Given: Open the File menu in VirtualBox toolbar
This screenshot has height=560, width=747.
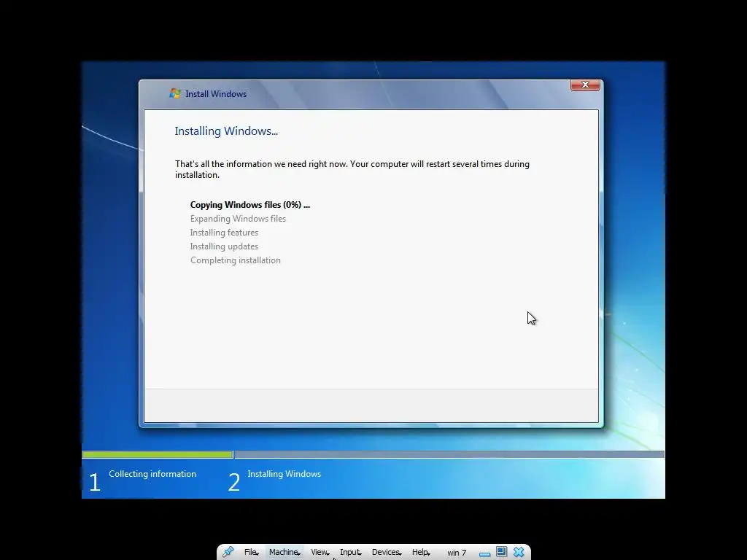Looking at the screenshot, I should 251,552.
